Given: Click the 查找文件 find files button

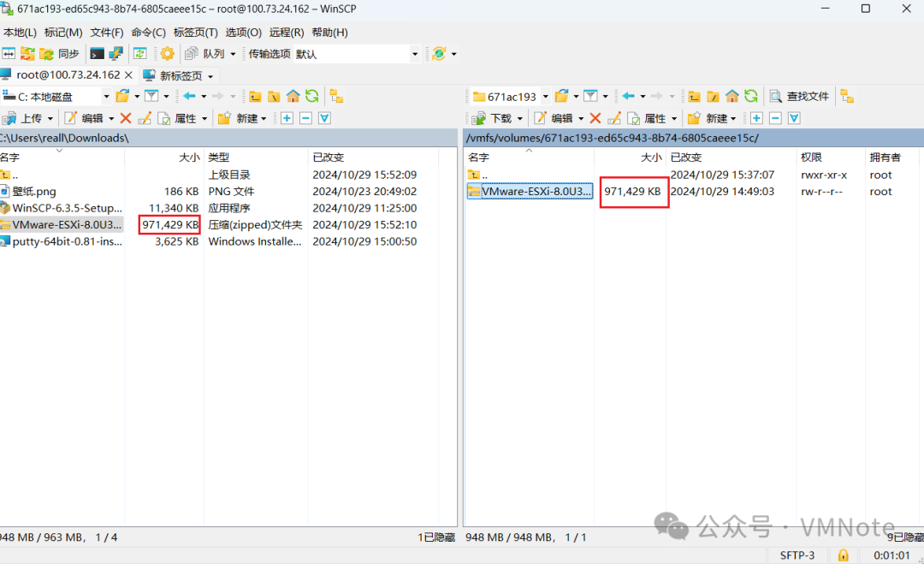Looking at the screenshot, I should [800, 96].
